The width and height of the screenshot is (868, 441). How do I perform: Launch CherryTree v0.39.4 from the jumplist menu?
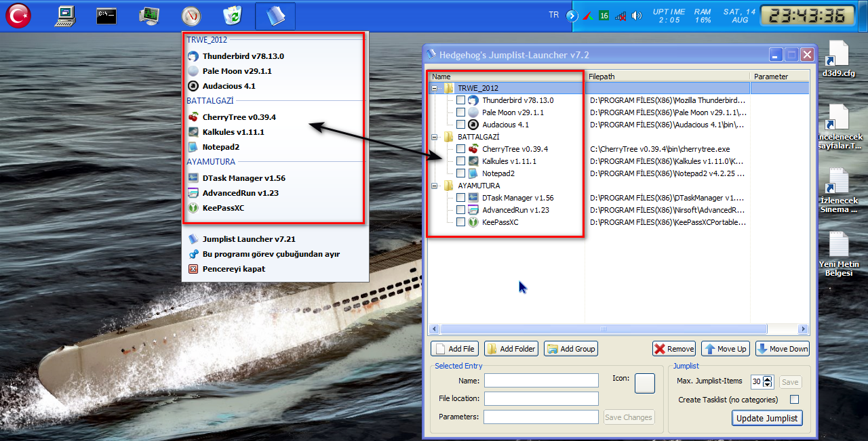click(x=276, y=117)
